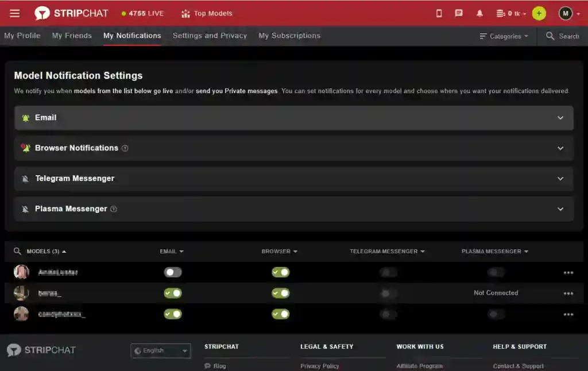The image size is (588, 371).
Task: Click the Telegram Messenger muted bell icon
Action: click(x=25, y=179)
